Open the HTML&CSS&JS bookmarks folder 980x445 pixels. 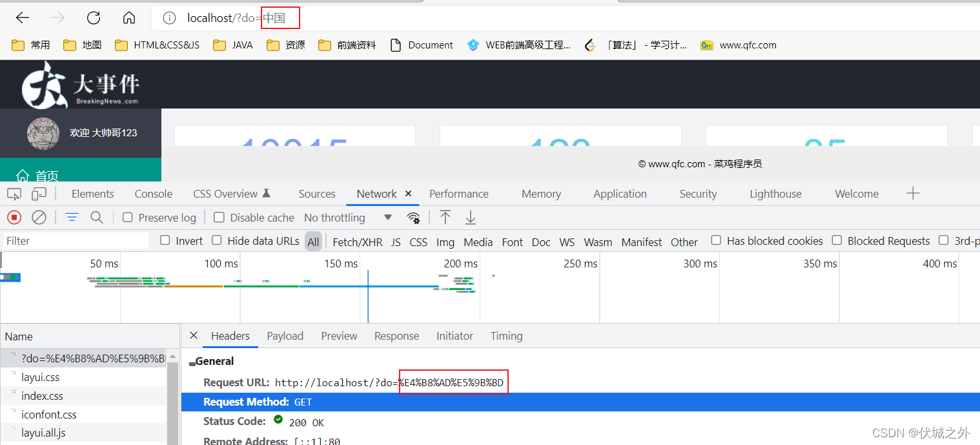tap(158, 45)
